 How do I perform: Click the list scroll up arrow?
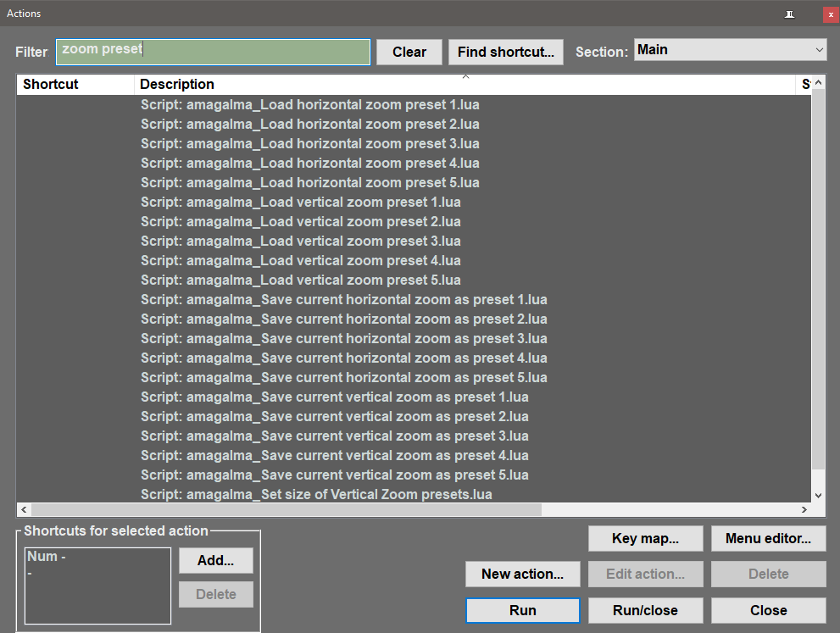(x=818, y=82)
